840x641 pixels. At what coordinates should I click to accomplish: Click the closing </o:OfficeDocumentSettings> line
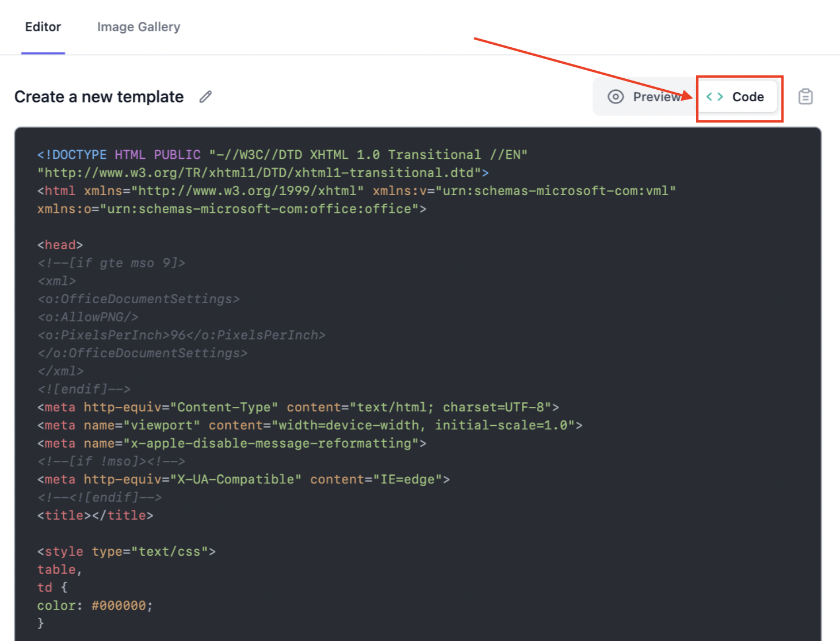tap(142, 353)
